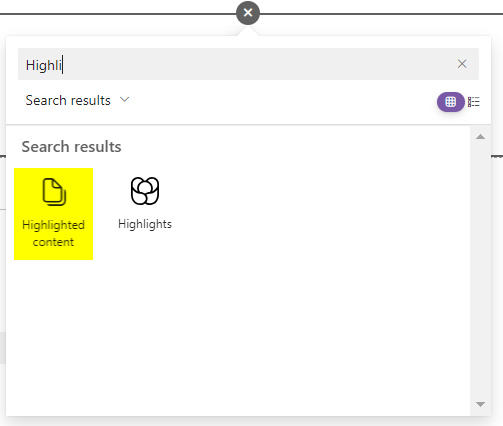Choose the Highlights label text
The height and width of the screenshot is (426, 503).
pyautogui.click(x=145, y=224)
